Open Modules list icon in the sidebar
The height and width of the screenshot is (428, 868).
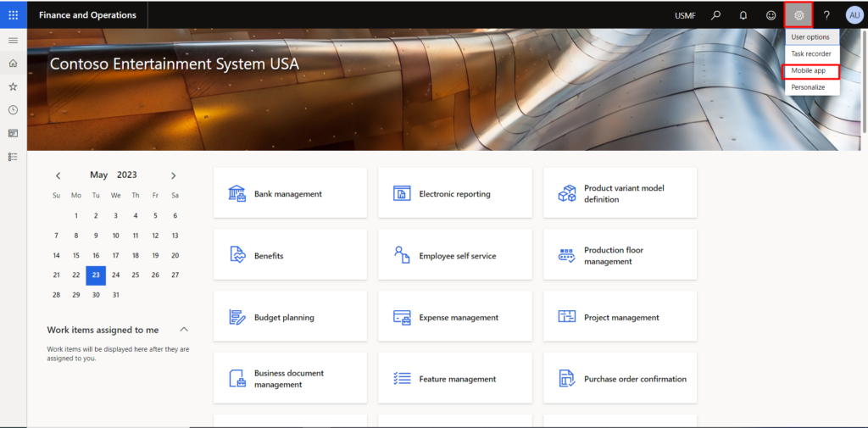[14, 157]
